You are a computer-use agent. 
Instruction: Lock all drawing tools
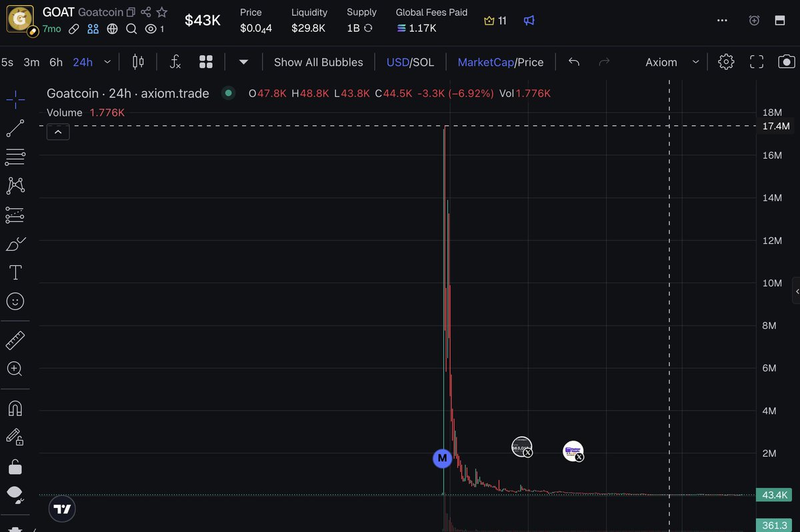tap(15, 466)
